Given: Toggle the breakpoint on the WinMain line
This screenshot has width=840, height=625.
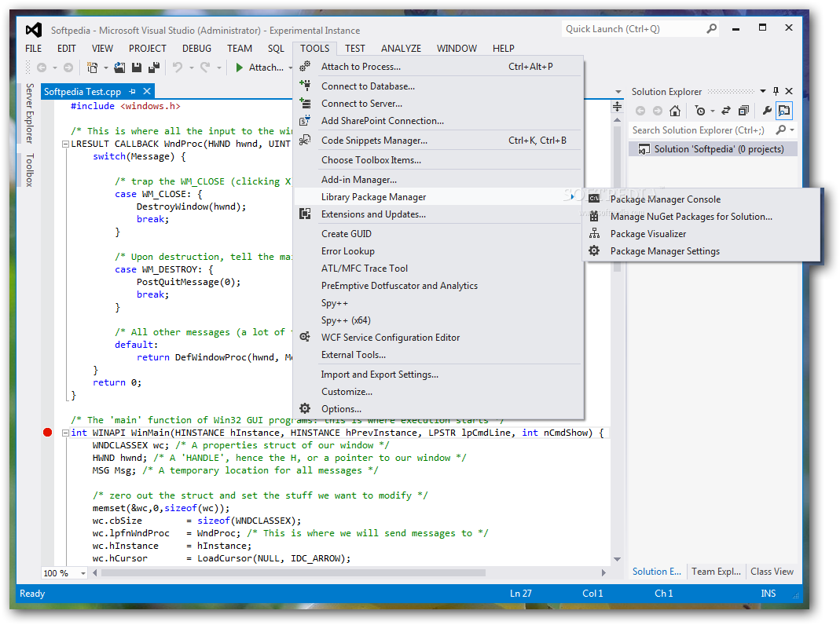Looking at the screenshot, I should pos(48,433).
